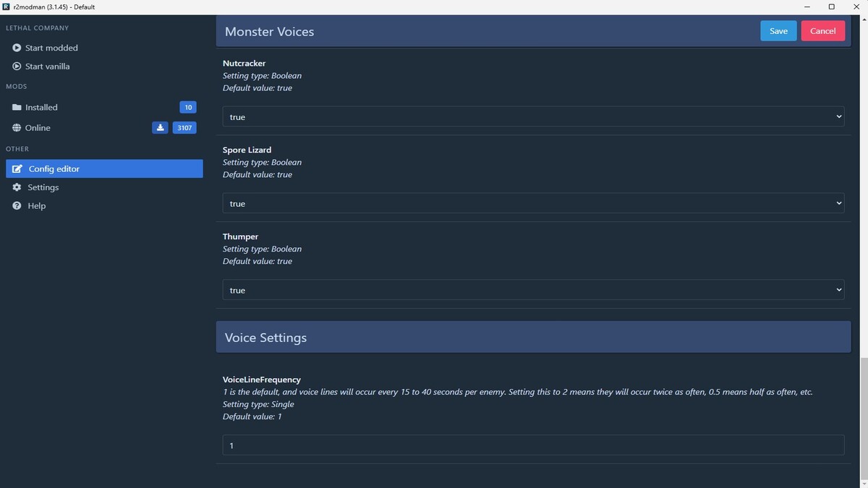Go to the Settings page
Image resolution: width=868 pixels, height=488 pixels.
(43, 187)
